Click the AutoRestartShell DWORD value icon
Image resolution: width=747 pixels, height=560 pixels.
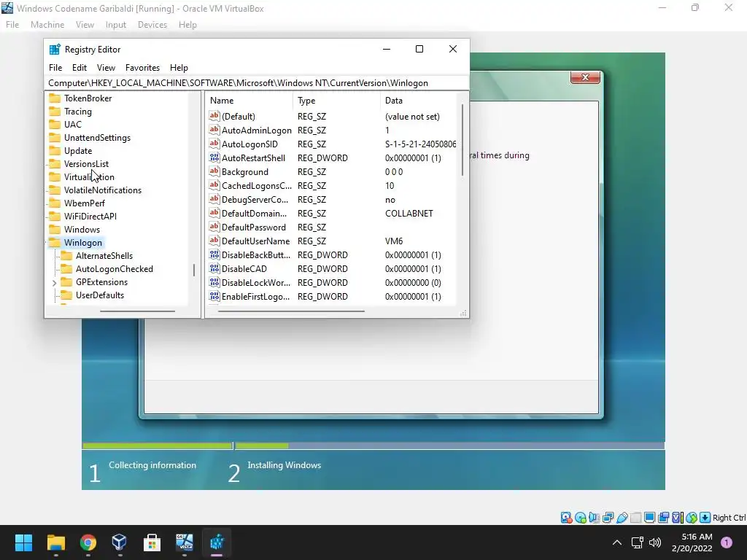[x=214, y=157]
